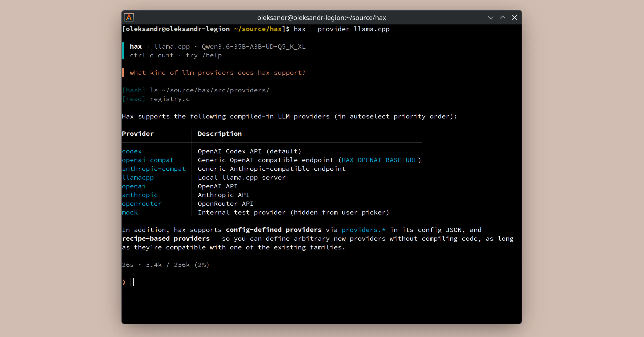Close the terminal window
The width and height of the screenshot is (644, 337).
515,17
